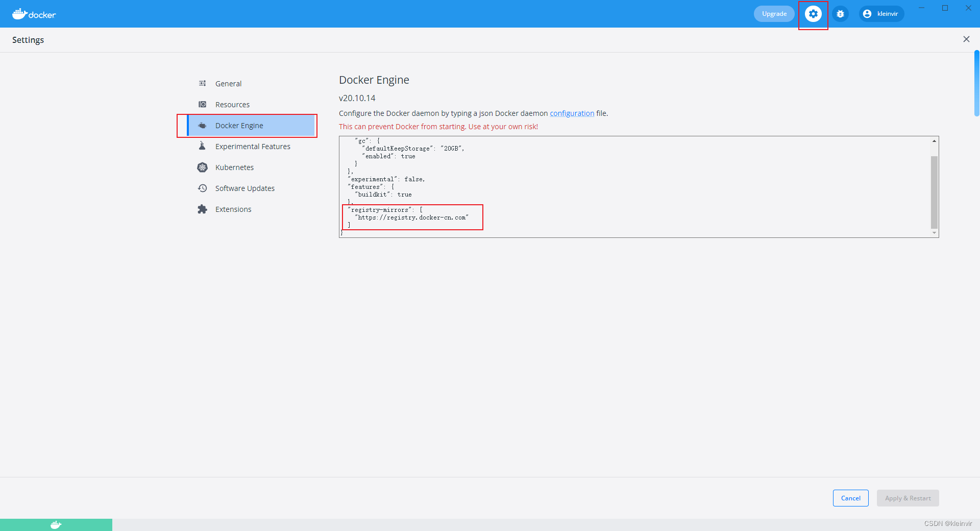Click the Docker Engine heading

tap(374, 80)
